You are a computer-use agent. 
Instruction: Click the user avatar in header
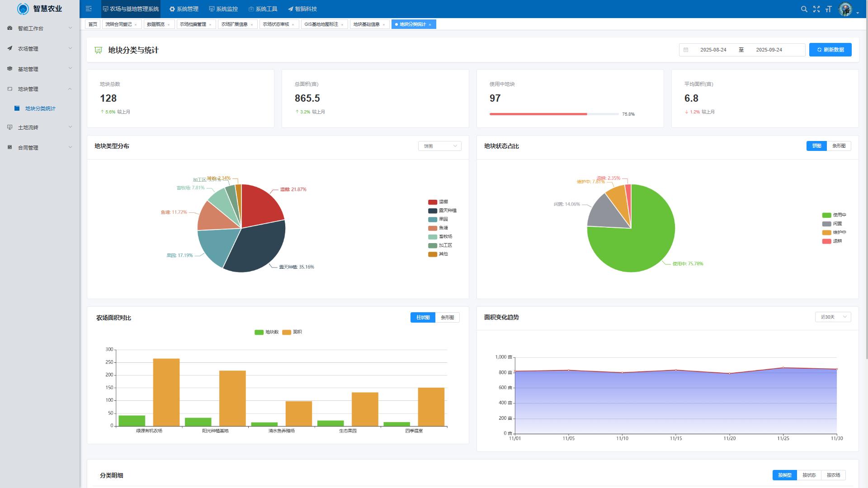[845, 9]
